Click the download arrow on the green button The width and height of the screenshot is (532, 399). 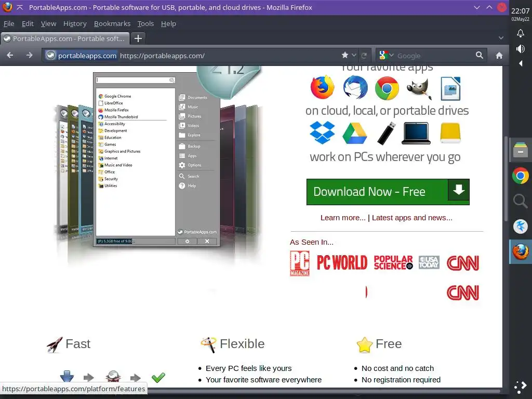point(458,190)
